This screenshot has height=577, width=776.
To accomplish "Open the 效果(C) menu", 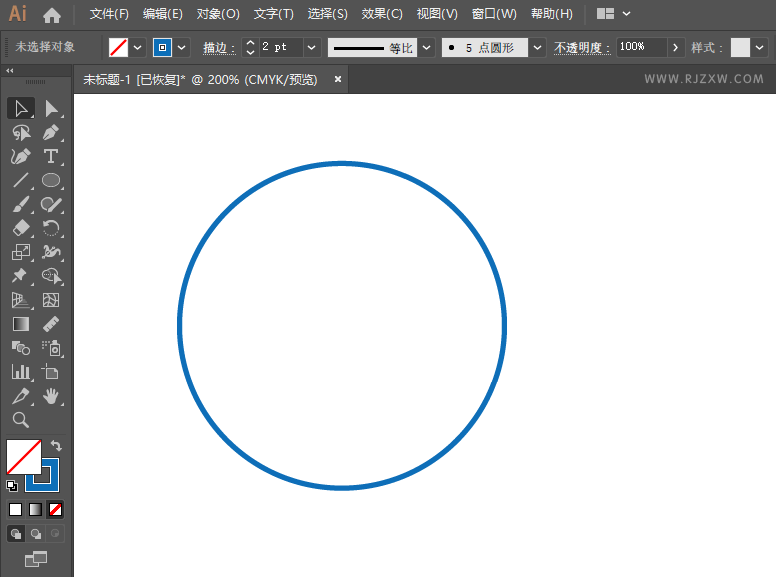I will (381, 14).
